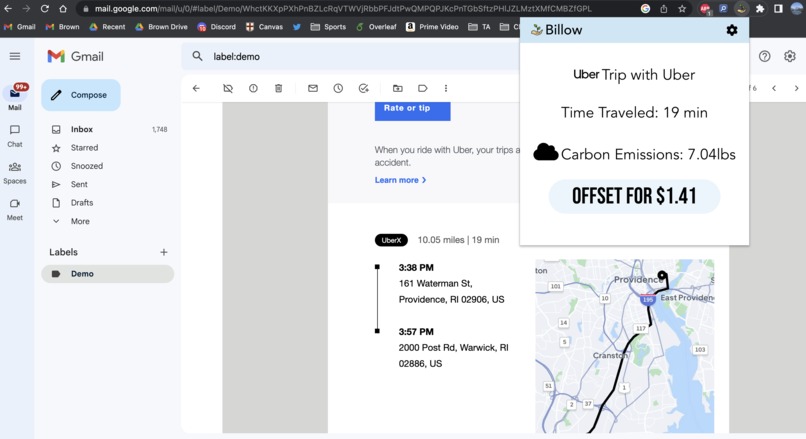Click the trip route map
Image resolution: width=806 pixels, height=439 pixels.
(625, 346)
